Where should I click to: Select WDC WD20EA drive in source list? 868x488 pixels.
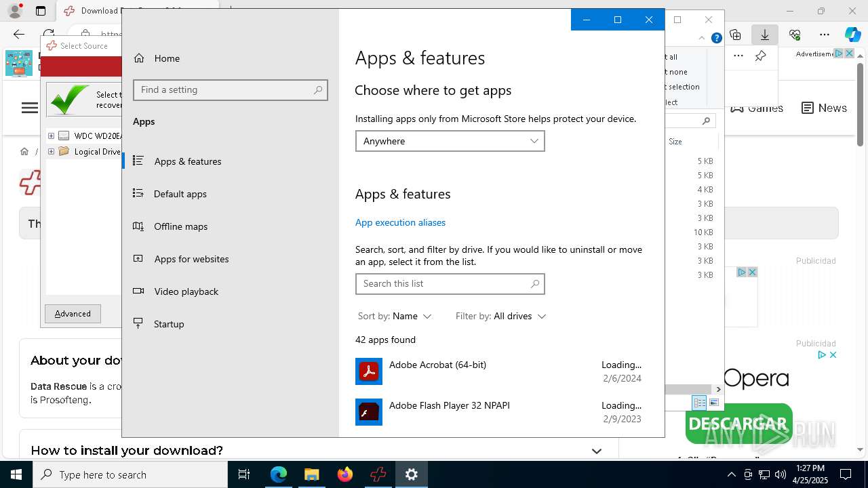90,136
